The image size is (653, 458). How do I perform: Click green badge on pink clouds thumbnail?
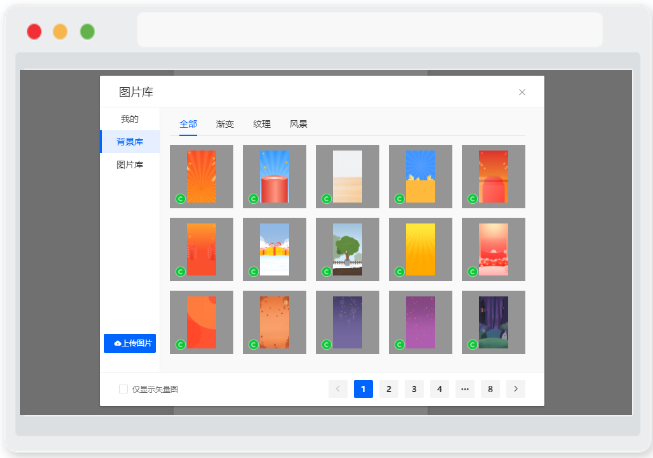tap(472, 272)
